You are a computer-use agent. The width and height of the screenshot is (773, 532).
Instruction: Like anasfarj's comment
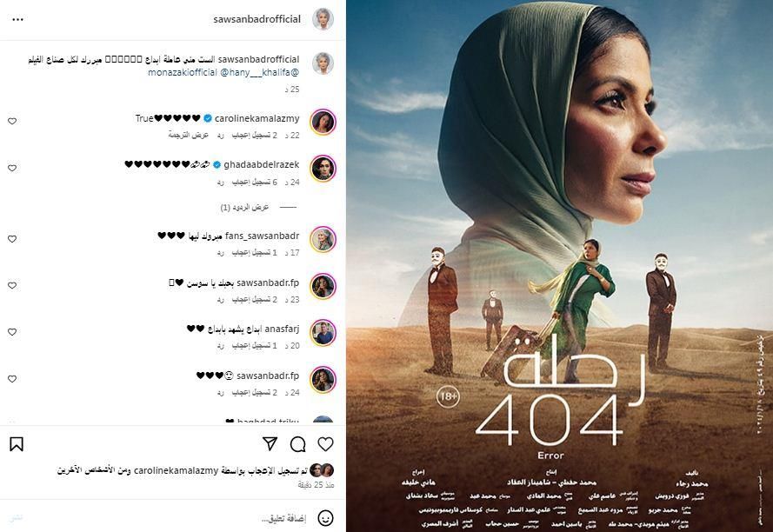pos(12,332)
